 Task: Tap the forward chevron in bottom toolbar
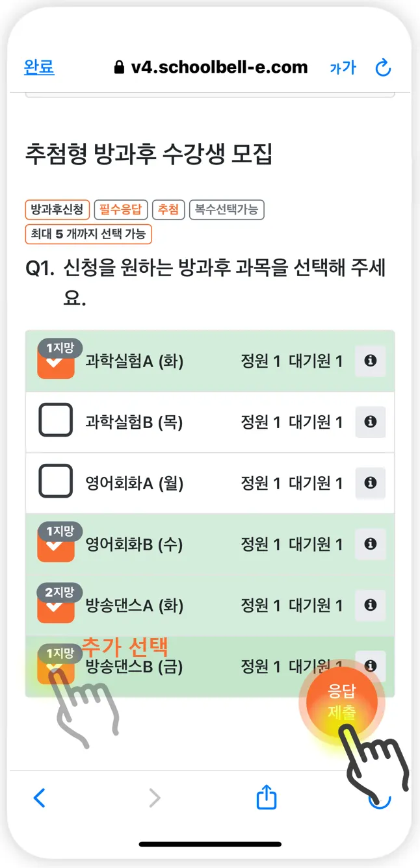coord(154,798)
